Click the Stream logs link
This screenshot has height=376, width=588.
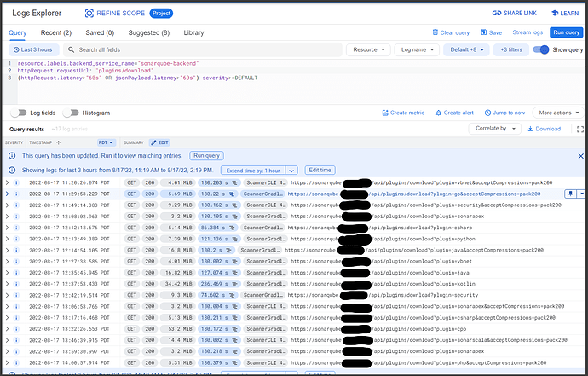[527, 32]
